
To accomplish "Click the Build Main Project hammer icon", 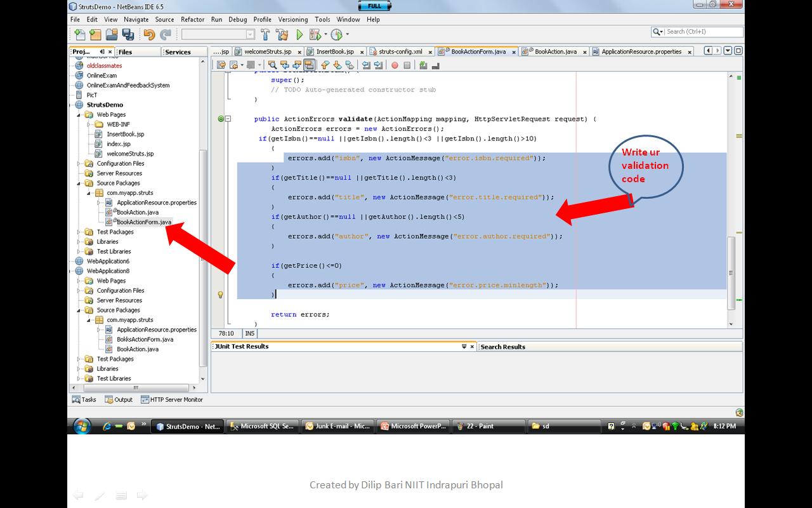I will coord(266,35).
